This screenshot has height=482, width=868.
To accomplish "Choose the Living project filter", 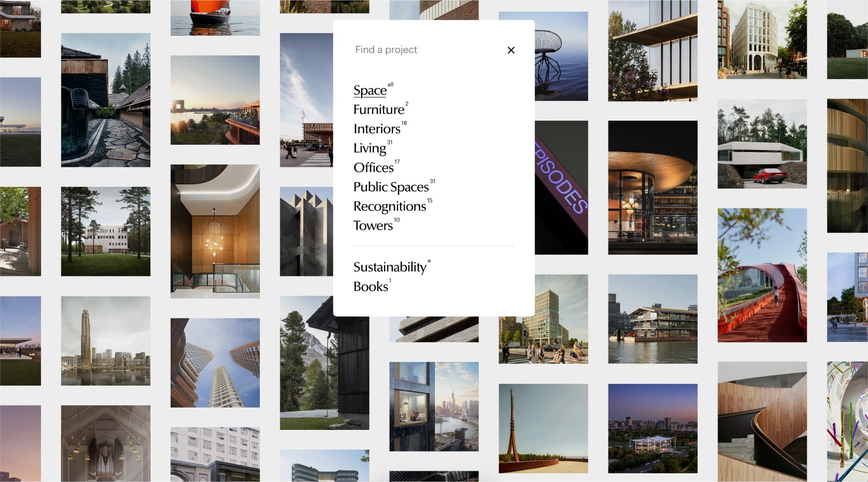I will tap(369, 148).
